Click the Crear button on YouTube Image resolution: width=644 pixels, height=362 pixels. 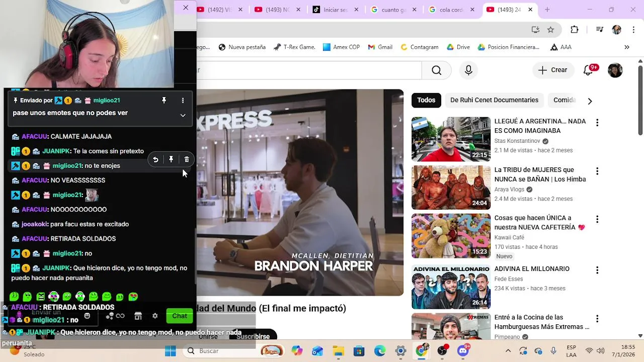pos(552,70)
